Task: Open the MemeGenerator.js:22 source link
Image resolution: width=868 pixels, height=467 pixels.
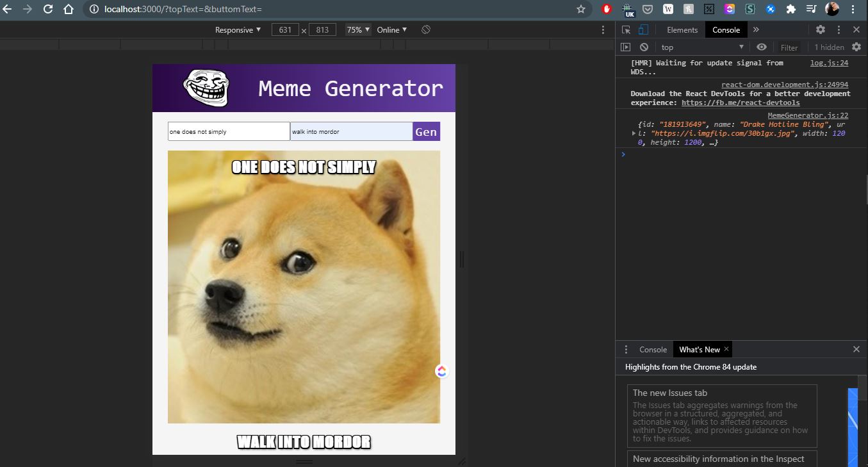Action: click(x=808, y=115)
